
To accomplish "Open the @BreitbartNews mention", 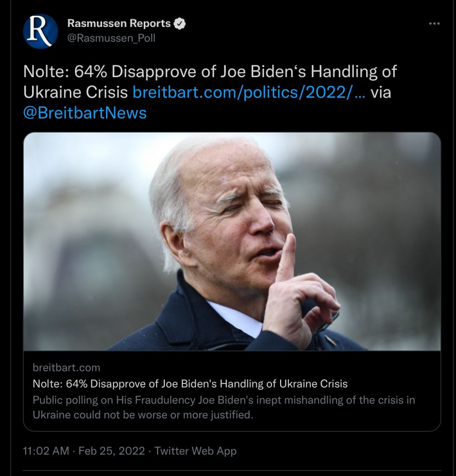I will tap(85, 112).
